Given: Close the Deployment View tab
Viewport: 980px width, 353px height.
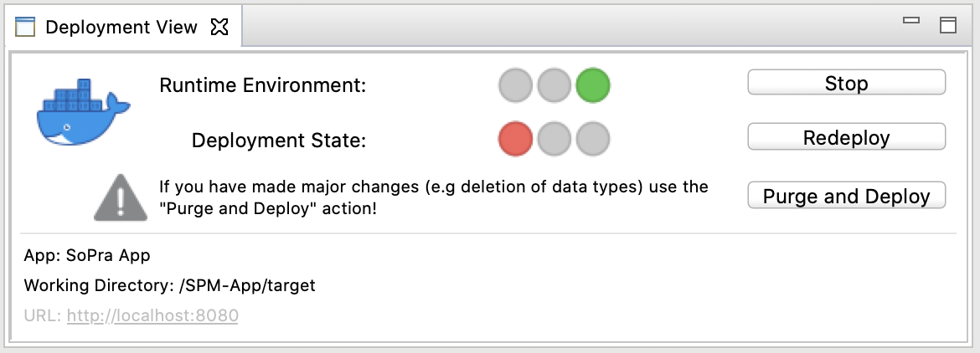Looking at the screenshot, I should [x=219, y=27].
